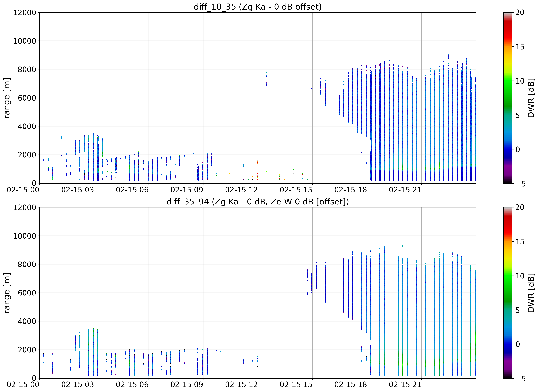Click the '5' tick on the diff_35_94 colorbar
Image resolution: width=539 pixels, height=392 pixels.
[x=518, y=310]
